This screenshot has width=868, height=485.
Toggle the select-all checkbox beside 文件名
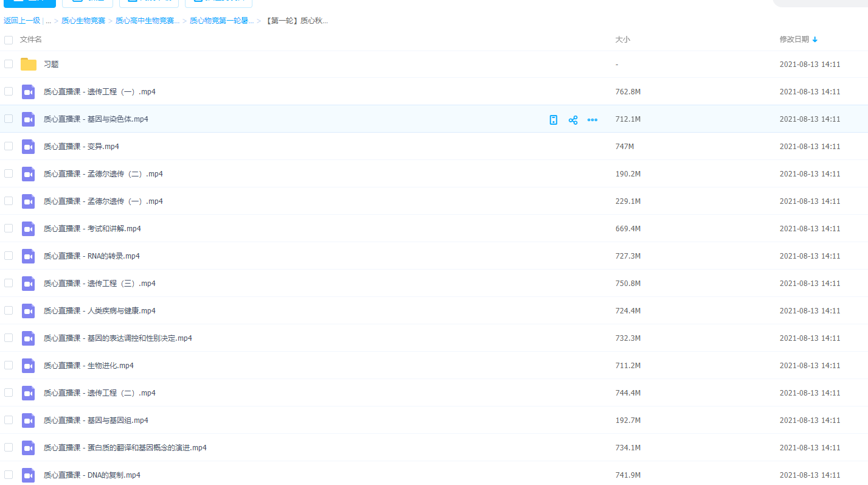coord(9,40)
